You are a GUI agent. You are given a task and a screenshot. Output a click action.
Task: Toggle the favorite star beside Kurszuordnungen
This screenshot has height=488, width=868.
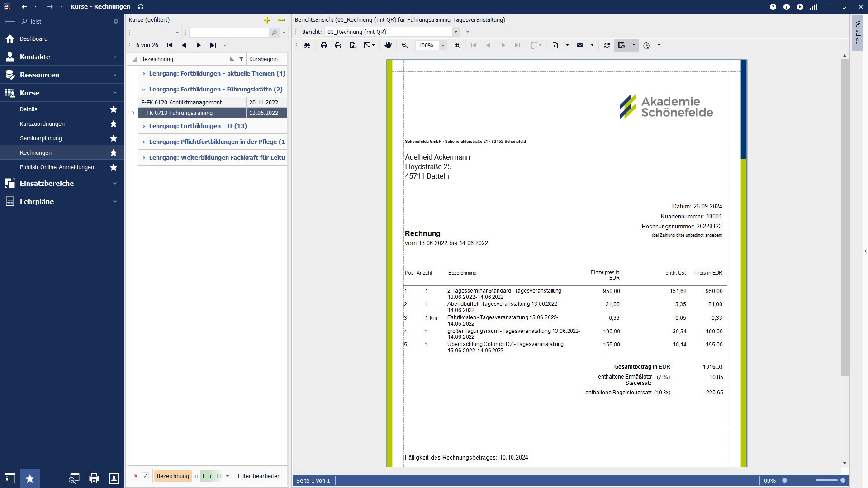[114, 124]
